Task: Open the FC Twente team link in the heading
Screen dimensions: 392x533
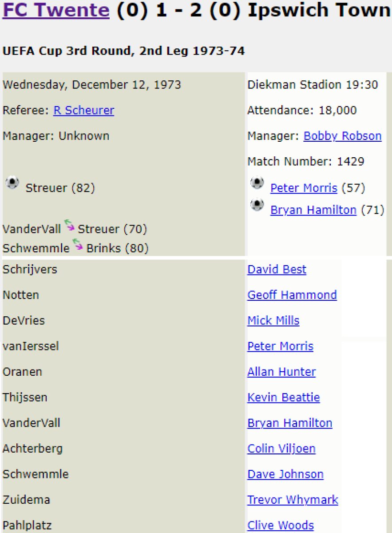Action: (56, 10)
